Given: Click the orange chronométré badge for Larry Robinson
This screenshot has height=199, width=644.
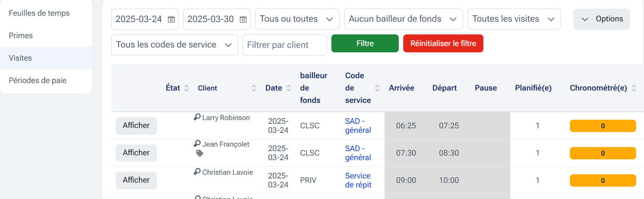Looking at the screenshot, I should (x=602, y=126).
